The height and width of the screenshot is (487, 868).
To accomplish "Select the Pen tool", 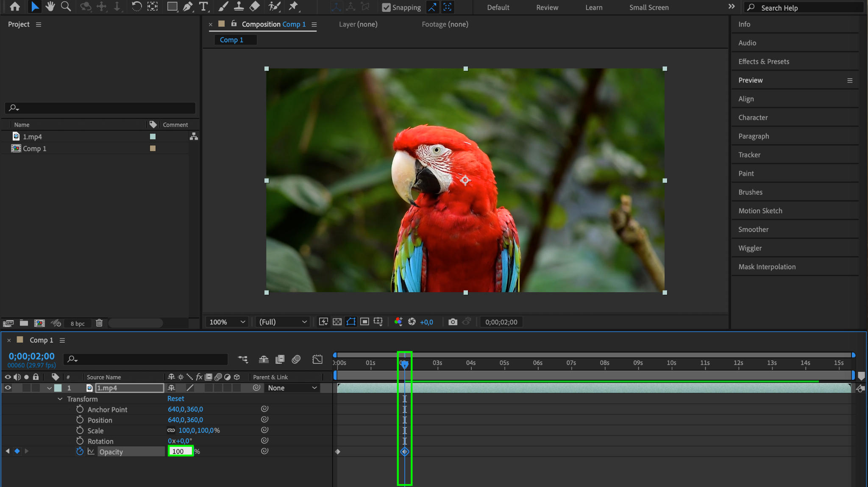I will [x=188, y=6].
